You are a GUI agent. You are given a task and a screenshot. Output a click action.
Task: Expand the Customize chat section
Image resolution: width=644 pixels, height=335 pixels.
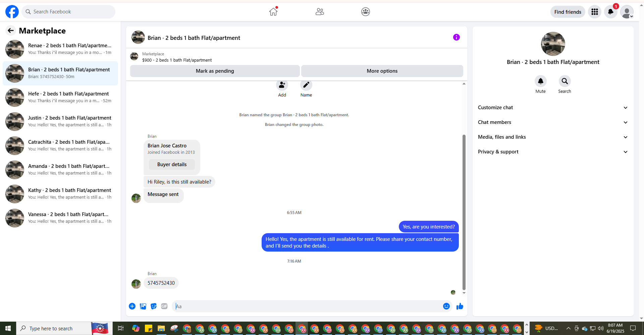553,108
